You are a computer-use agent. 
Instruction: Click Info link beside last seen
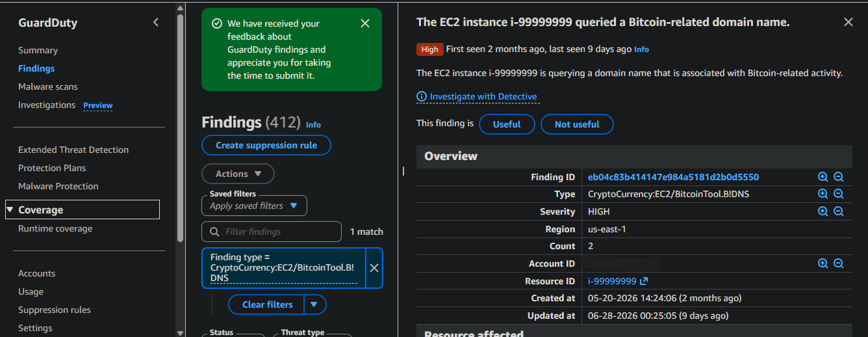click(x=641, y=49)
